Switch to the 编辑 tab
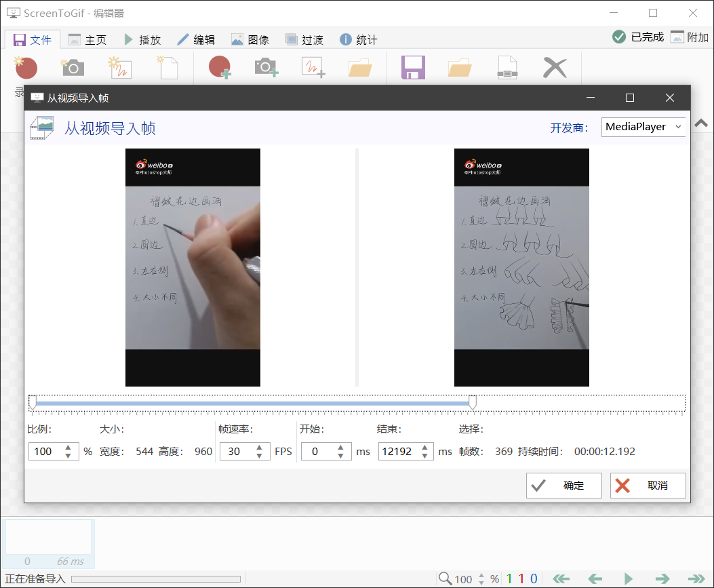 [196, 40]
